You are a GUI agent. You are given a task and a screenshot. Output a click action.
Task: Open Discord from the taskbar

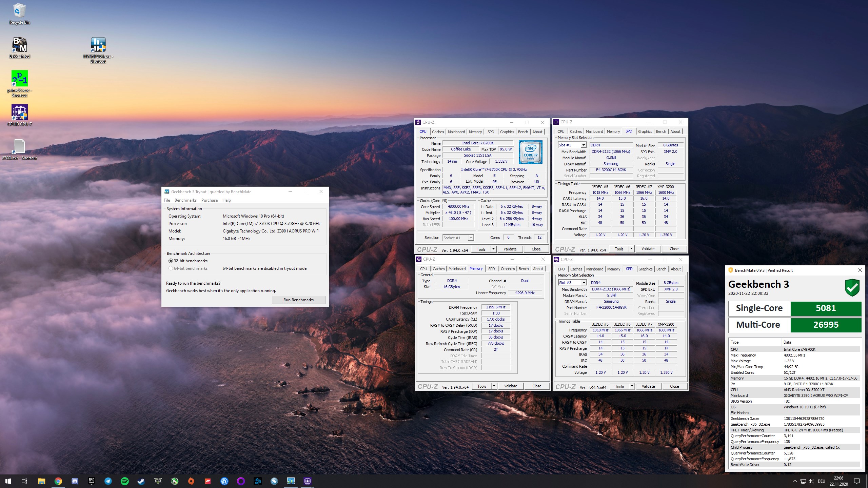pyautogui.click(x=75, y=481)
